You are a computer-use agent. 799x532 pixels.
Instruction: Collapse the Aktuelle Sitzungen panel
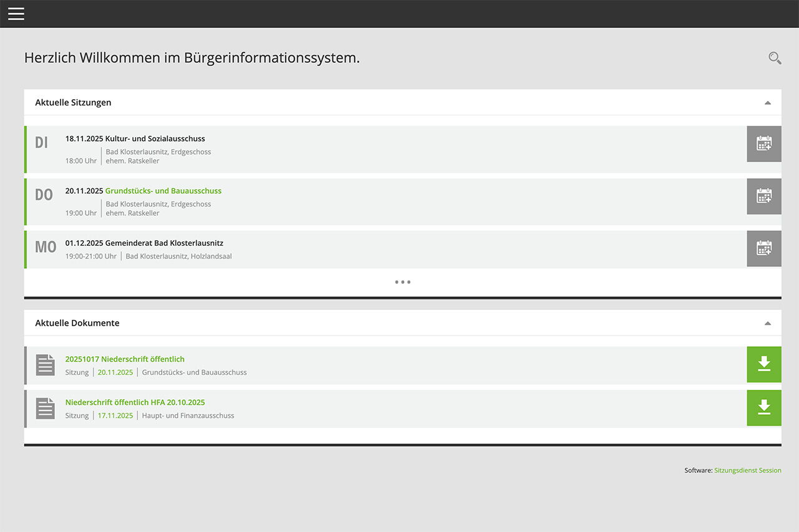click(x=768, y=102)
